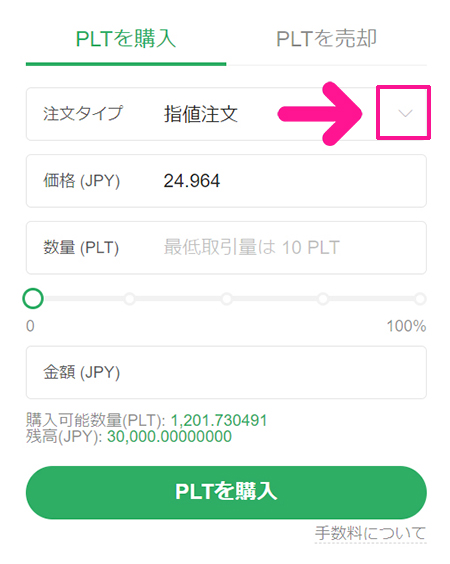Click the 1,201.730491 purchasable quantity value
Screen dimensions: 450x564
(x=219, y=420)
